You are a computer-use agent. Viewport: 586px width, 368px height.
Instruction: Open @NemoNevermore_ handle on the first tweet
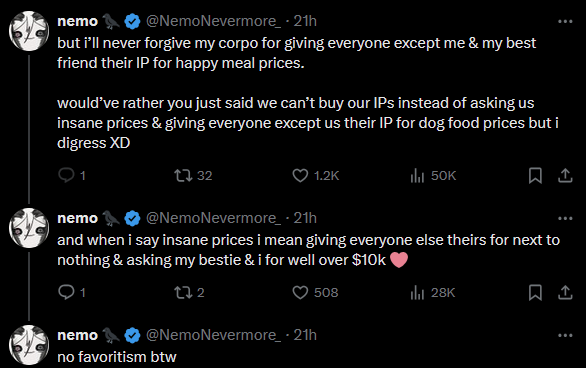pyautogui.click(x=213, y=21)
